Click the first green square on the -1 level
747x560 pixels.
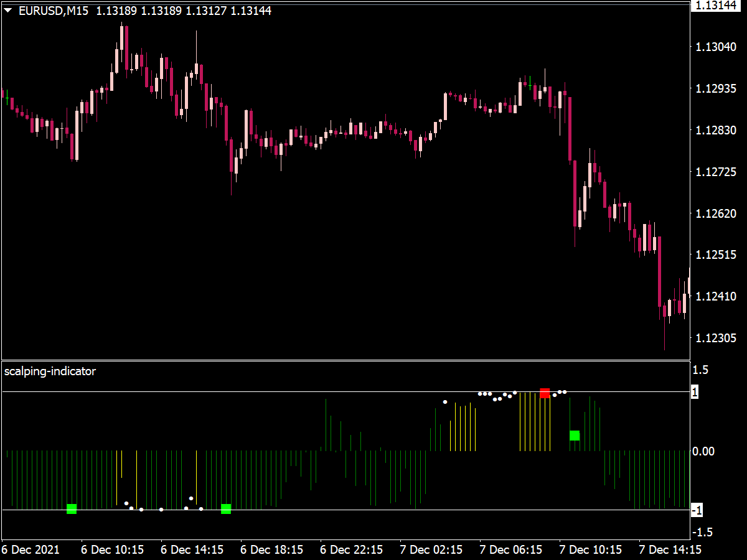pyautogui.click(x=72, y=508)
